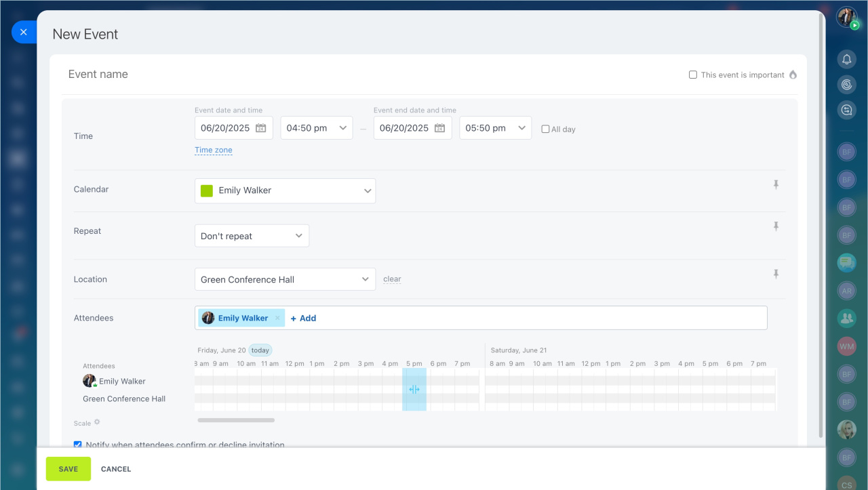Enable the All day checkbox
Screen dimensions: 868x490
[545, 129]
